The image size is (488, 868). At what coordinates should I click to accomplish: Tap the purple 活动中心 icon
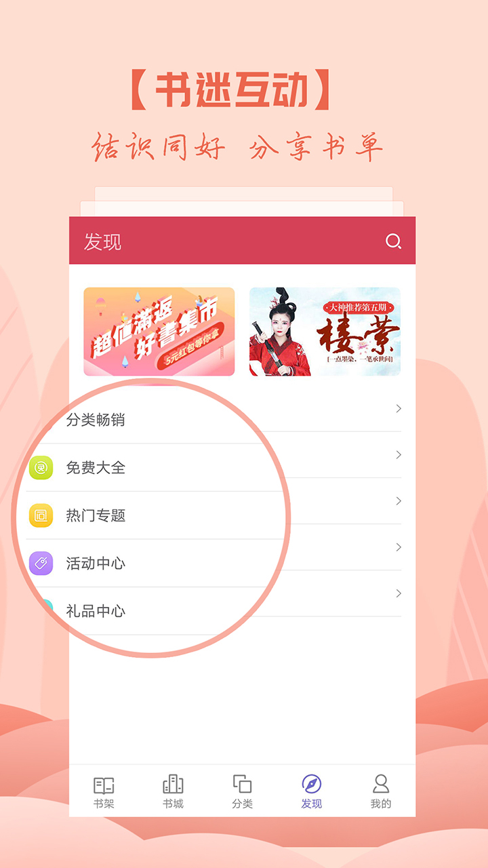pyautogui.click(x=41, y=564)
